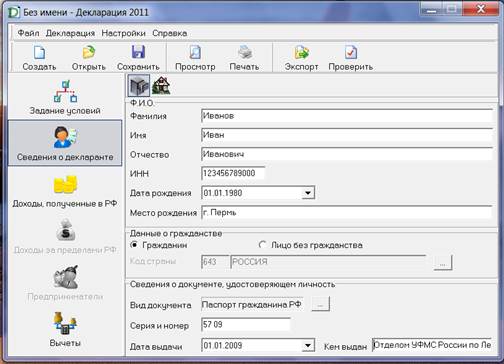Select Лицо без гражданства radio button
This screenshot has width=504, height=364.
click(262, 245)
